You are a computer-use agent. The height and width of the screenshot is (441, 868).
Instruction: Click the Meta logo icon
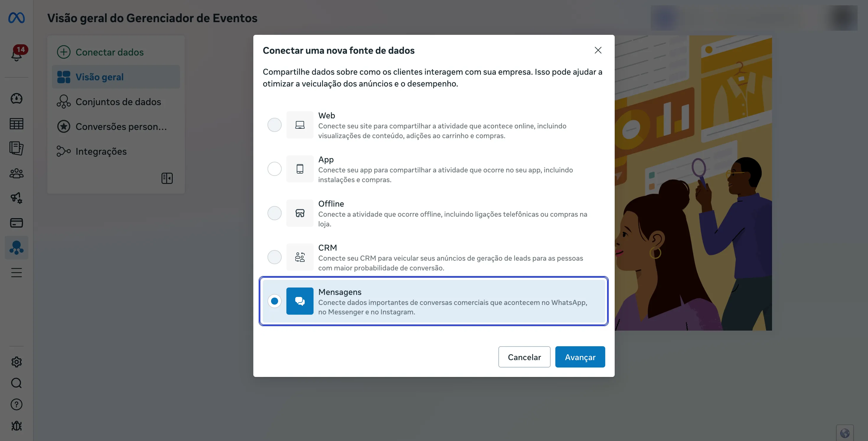[x=17, y=18]
